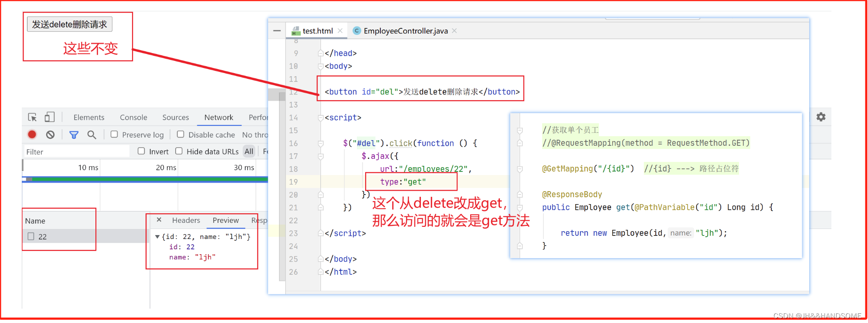Open the Elements tab in DevTools
This screenshot has width=868, height=323.
[89, 118]
